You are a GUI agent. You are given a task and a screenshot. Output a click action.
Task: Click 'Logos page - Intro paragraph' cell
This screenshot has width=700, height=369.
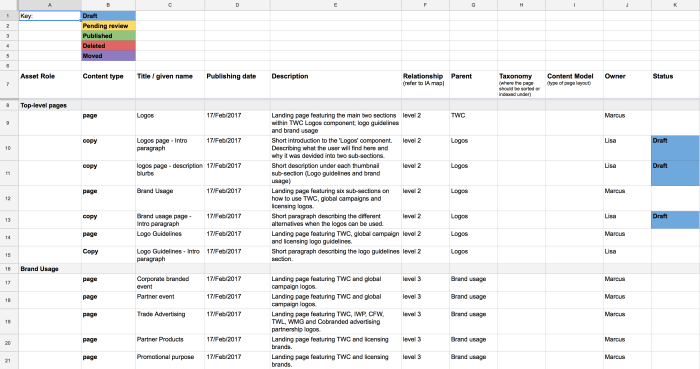tap(170, 148)
